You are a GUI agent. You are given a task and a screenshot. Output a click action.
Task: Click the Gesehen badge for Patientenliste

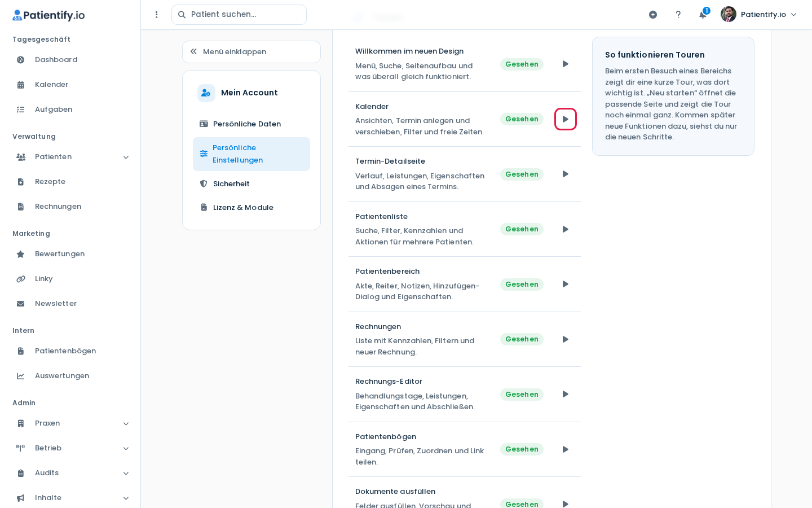(x=522, y=229)
